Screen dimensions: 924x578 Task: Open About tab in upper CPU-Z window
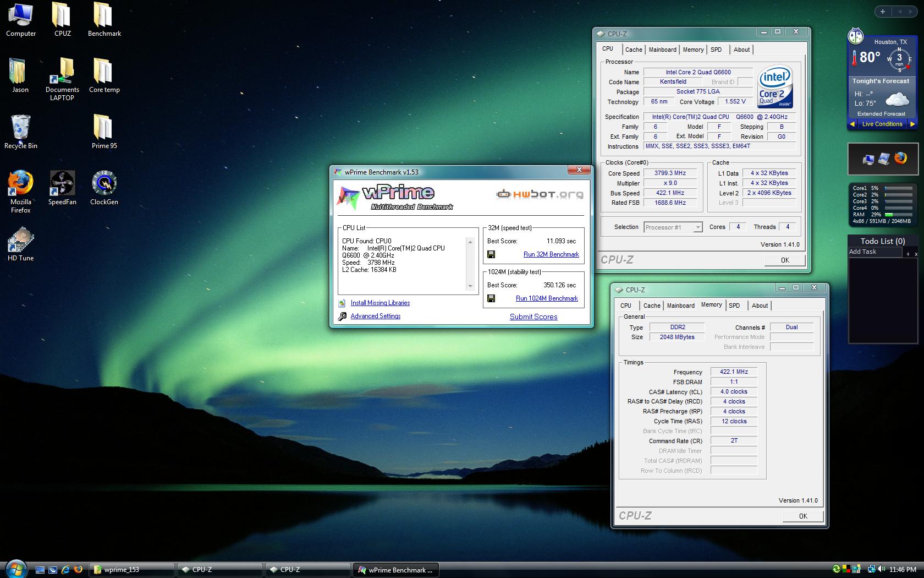point(741,50)
